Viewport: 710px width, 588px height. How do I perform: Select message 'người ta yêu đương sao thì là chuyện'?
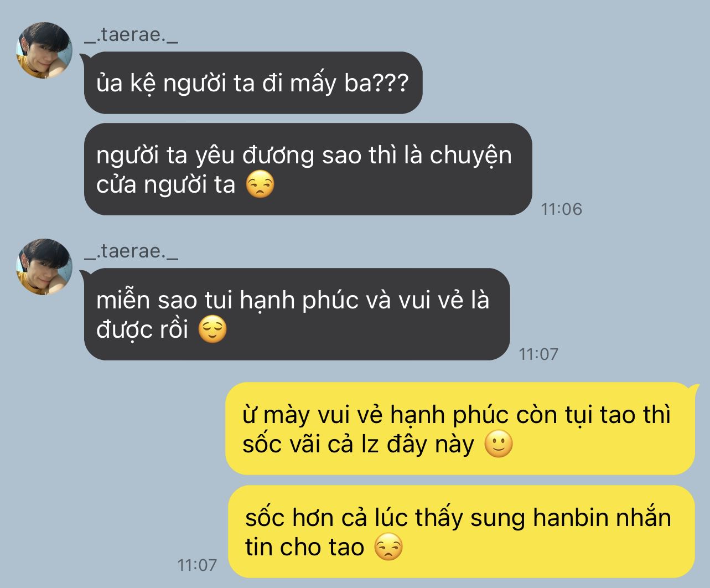pyautogui.click(x=308, y=169)
